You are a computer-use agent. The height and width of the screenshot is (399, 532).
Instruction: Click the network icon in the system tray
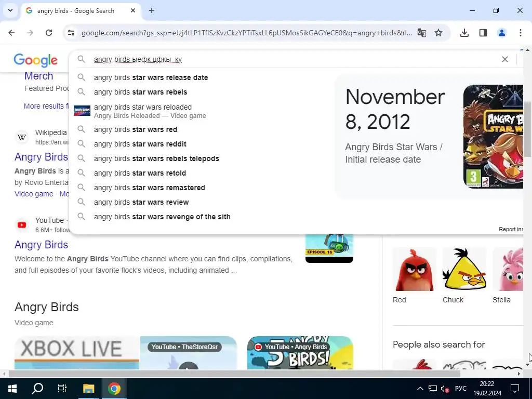[x=433, y=389]
